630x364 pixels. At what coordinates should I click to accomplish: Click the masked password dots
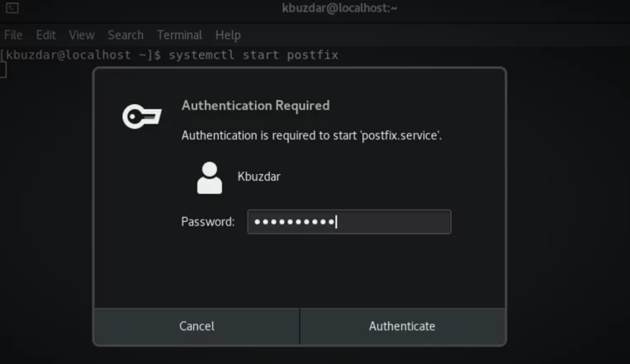tap(294, 222)
